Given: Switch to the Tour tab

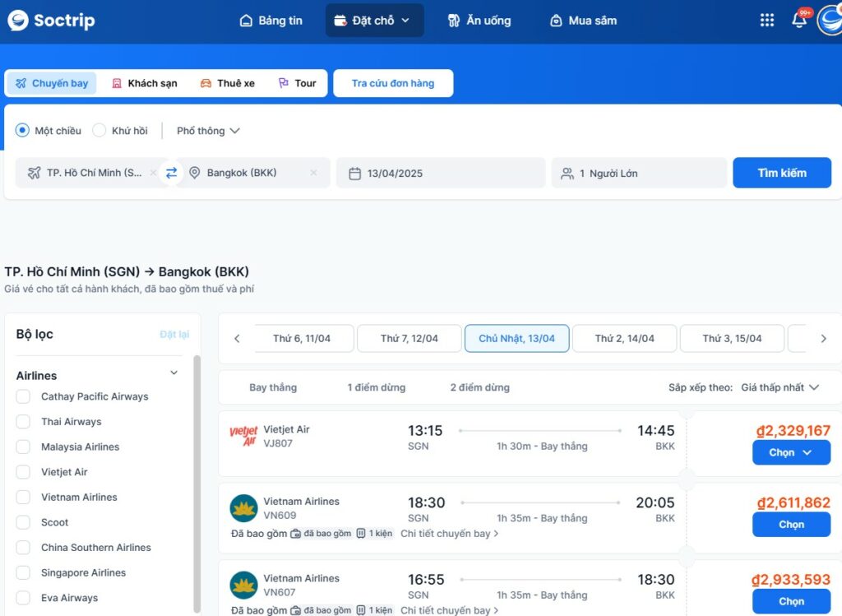Looking at the screenshot, I should 297,83.
